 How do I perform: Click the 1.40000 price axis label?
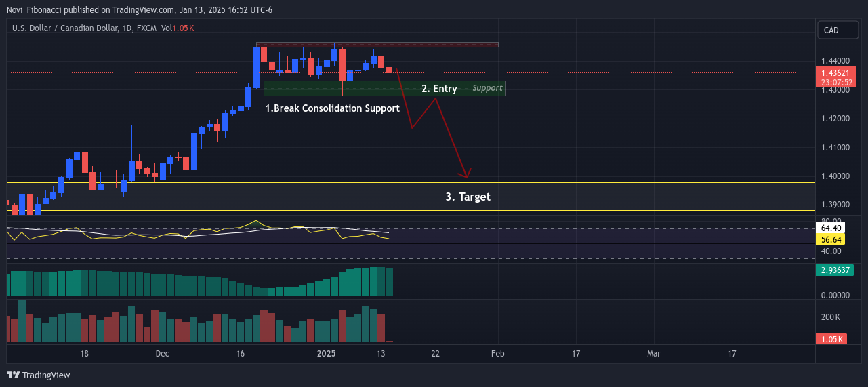coord(836,176)
